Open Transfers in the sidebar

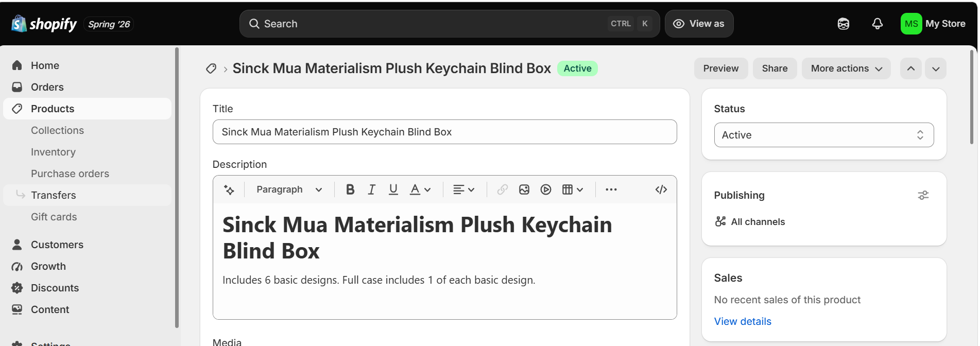(x=88, y=195)
